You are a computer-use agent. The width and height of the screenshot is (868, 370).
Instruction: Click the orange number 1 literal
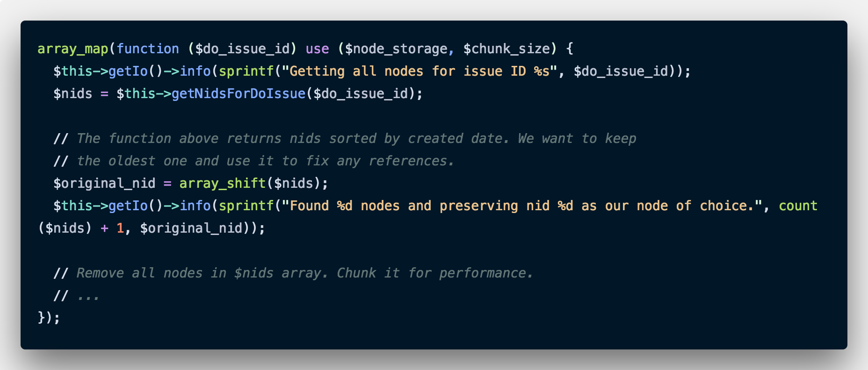pyautogui.click(x=120, y=228)
